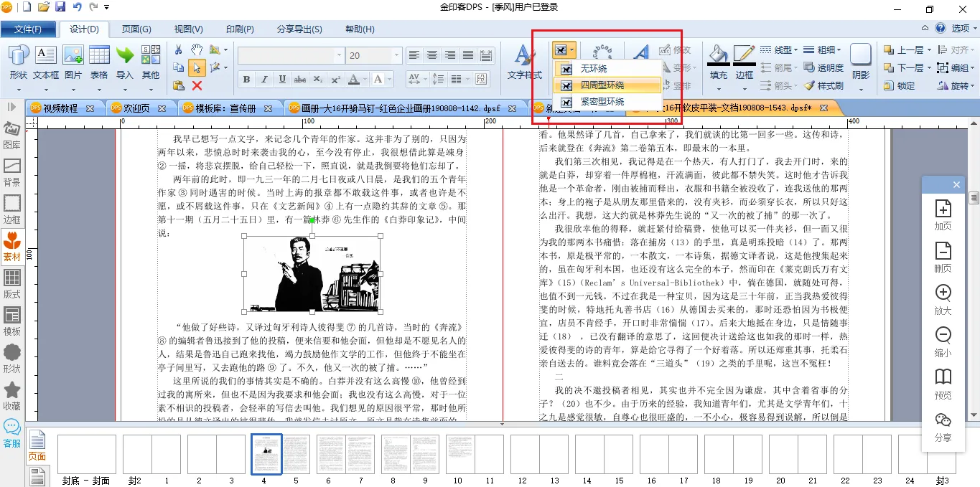This screenshot has width=980, height=487.
Task: Select the hand pan tool
Action: (x=197, y=49)
